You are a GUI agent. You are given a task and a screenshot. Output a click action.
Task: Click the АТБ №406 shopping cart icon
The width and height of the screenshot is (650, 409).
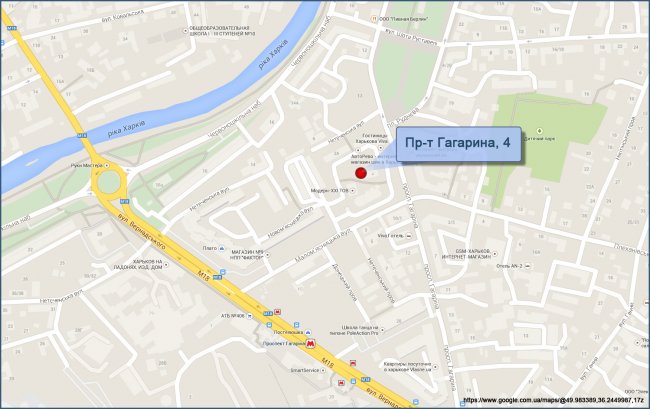click(x=249, y=316)
